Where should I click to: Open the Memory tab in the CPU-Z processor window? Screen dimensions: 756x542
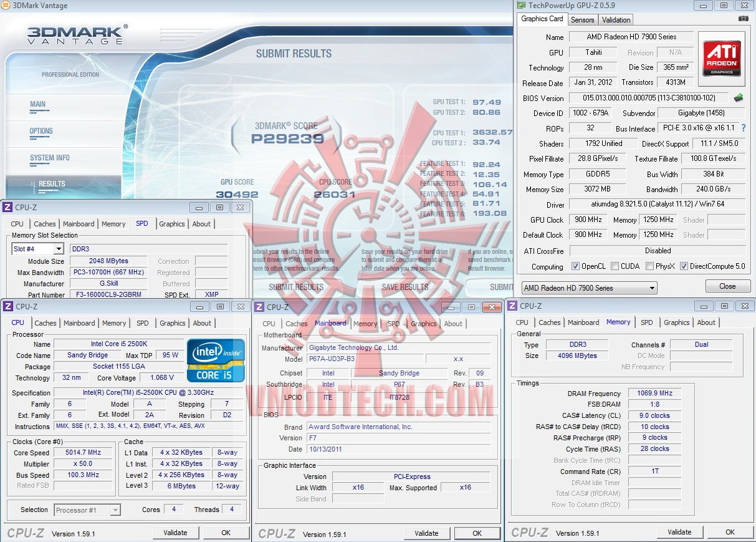(114, 323)
